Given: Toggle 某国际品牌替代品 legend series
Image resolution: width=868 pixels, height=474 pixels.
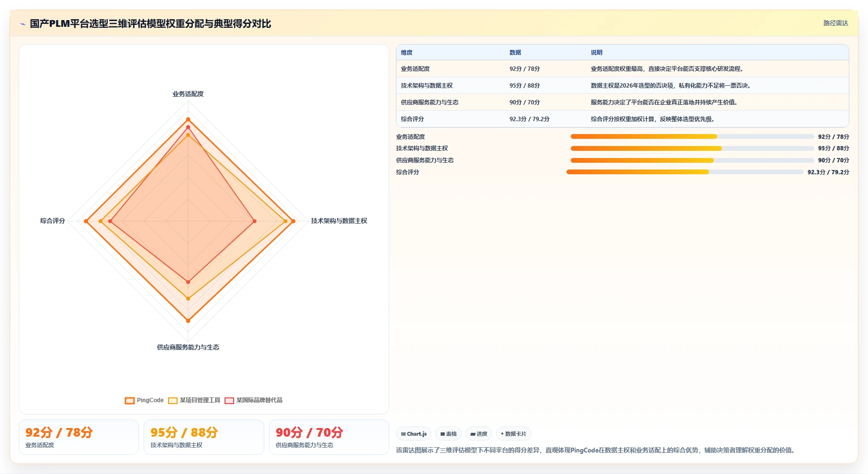Looking at the screenshot, I should point(253,400).
